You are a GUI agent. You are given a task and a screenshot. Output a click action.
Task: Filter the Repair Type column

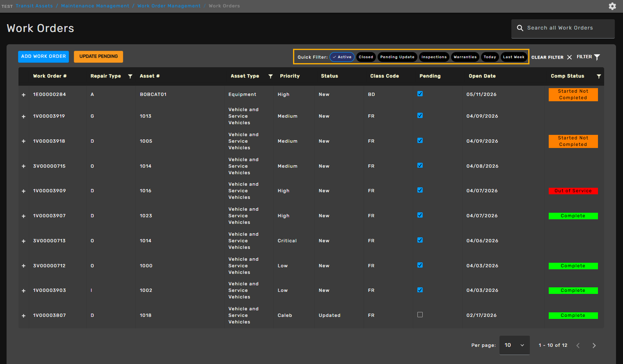130,76
